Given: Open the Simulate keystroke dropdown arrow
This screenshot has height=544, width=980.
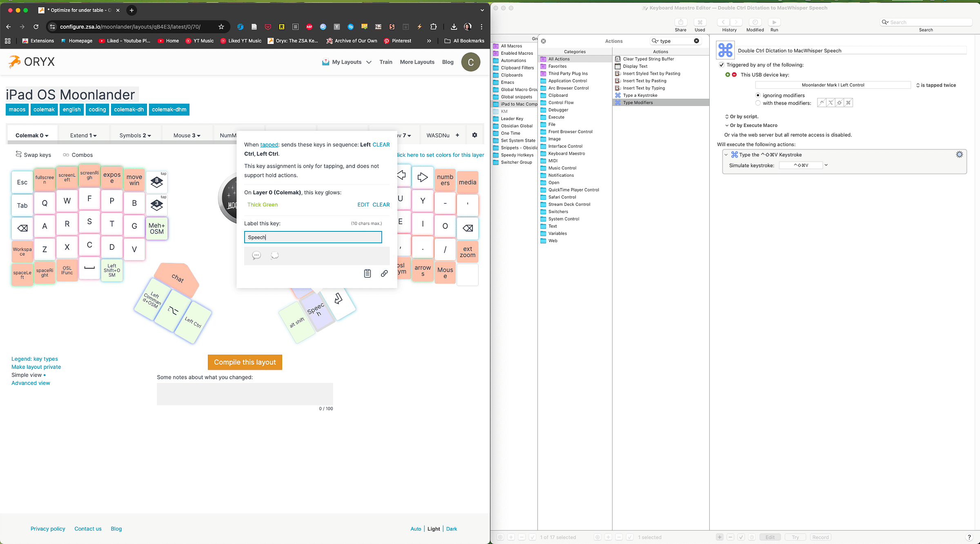Looking at the screenshot, I should (x=826, y=165).
